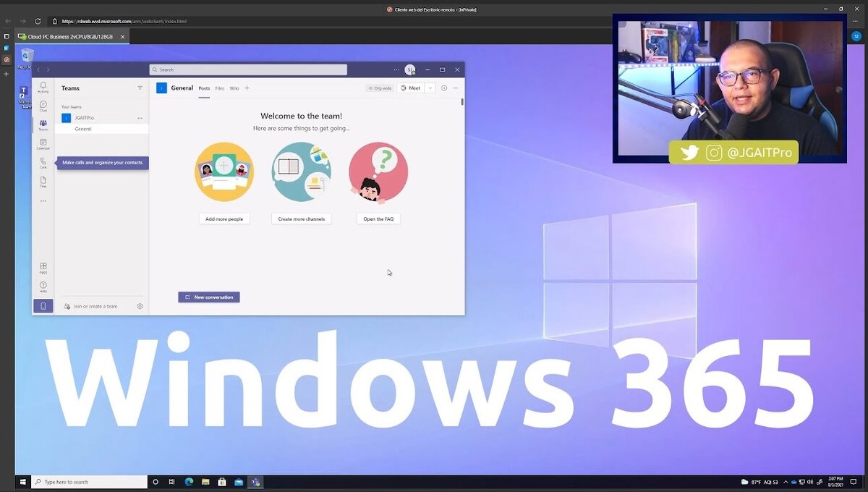Image resolution: width=868 pixels, height=492 pixels.
Task: Click the filter icon next to Teams heading
Action: coord(140,88)
